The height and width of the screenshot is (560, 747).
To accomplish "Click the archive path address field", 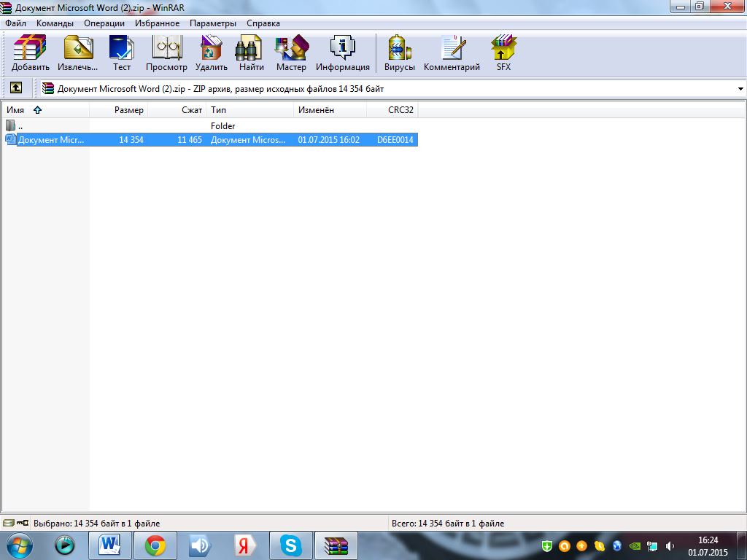I will (x=391, y=89).
